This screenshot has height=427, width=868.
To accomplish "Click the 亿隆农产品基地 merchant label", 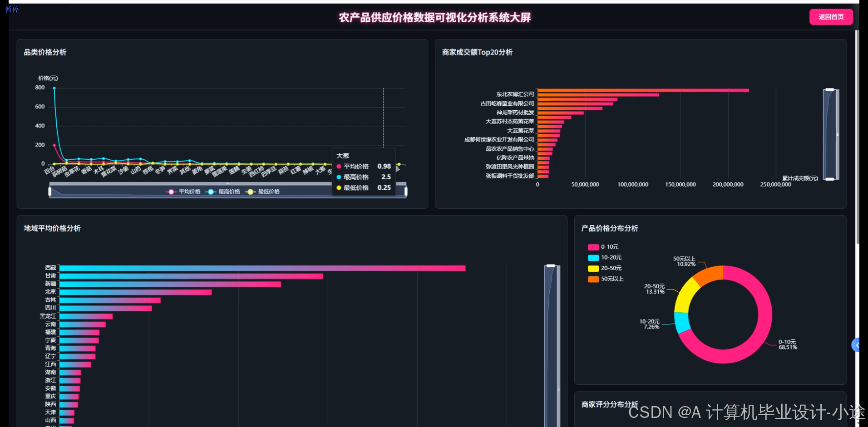I will 515,158.
